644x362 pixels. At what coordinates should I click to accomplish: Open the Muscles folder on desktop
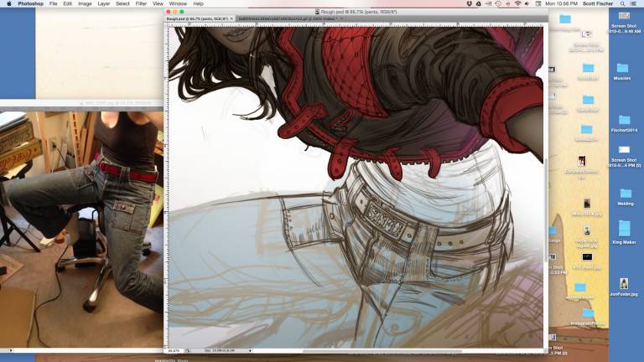(x=621, y=70)
